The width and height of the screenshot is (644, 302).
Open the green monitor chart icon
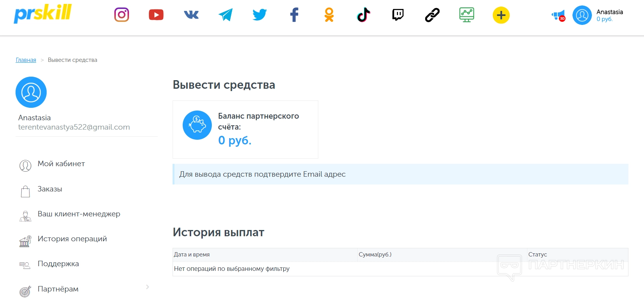466,15
